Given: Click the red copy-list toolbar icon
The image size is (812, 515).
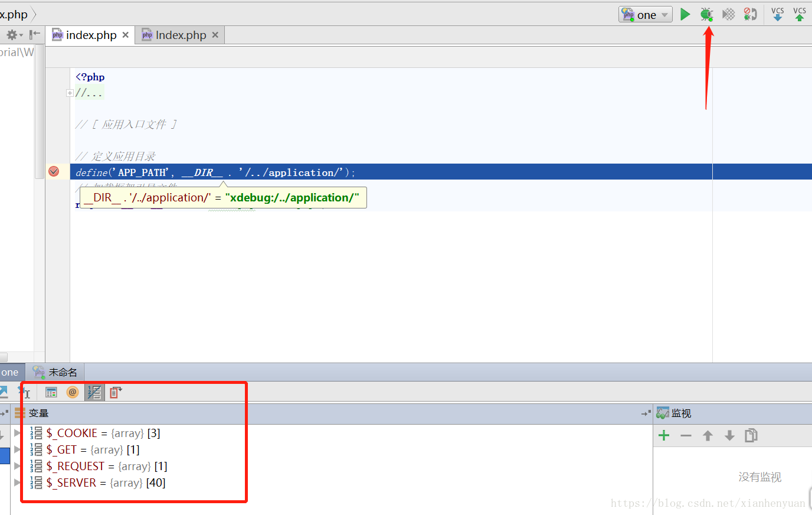Looking at the screenshot, I should coord(116,392).
